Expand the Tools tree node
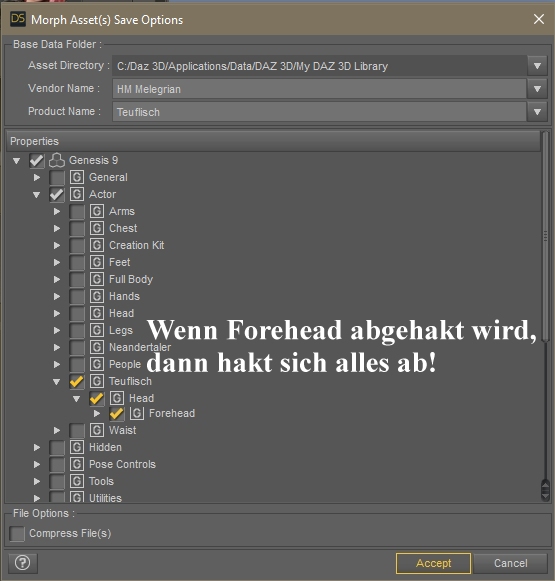555x581 pixels. point(37,481)
